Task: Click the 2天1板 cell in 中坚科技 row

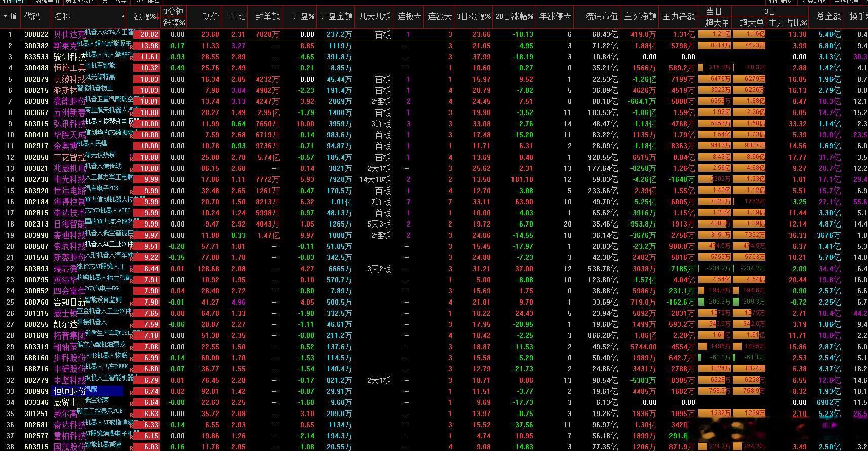Action: tap(379, 380)
